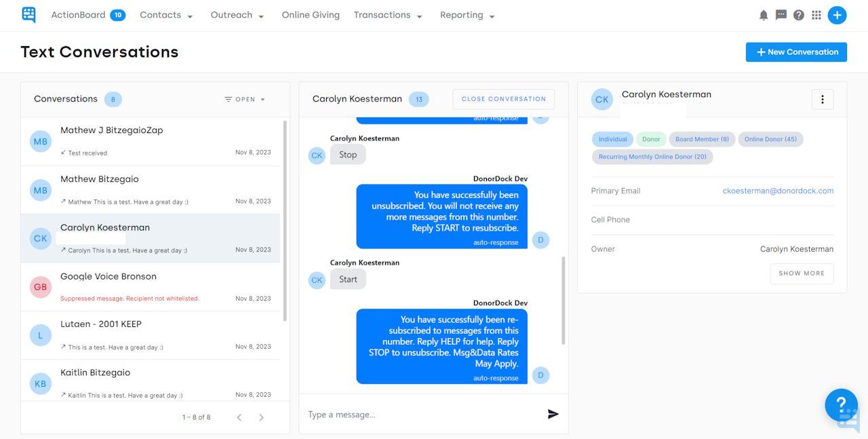The height and width of the screenshot is (439, 868).
Task: Click the New Conversation button
Action: click(x=796, y=52)
